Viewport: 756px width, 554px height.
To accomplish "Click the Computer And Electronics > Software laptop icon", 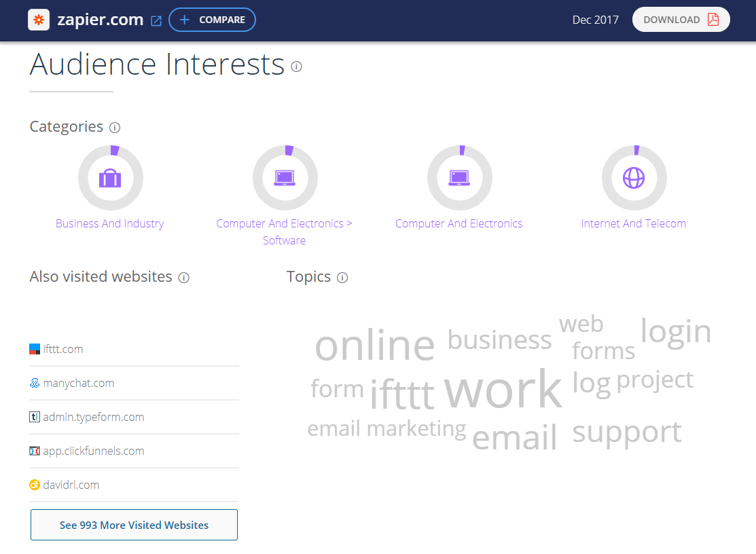I will click(x=285, y=178).
